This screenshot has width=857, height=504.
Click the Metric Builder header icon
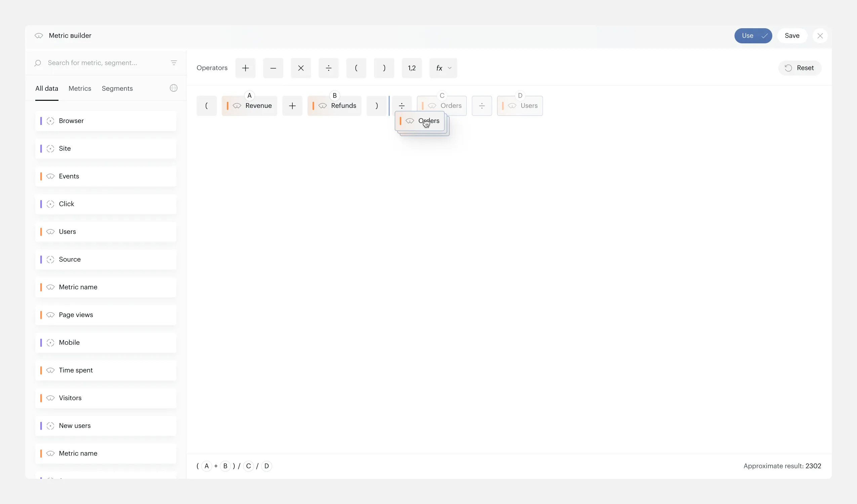point(39,36)
